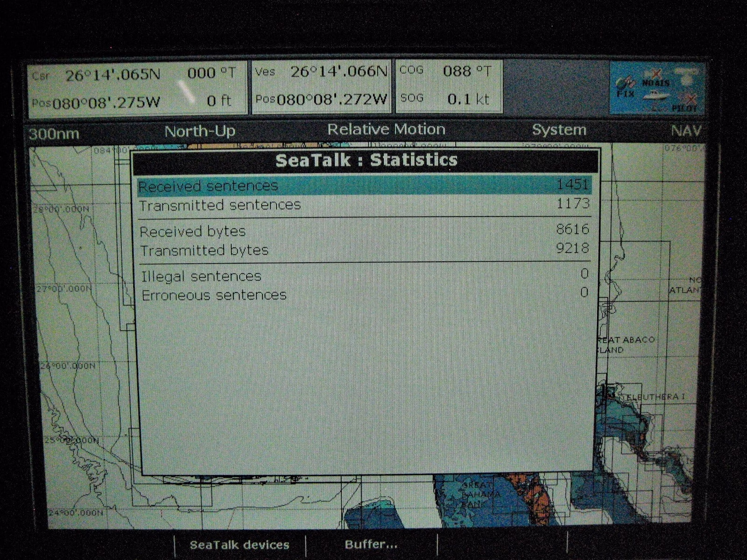Screen dimensions: 747x560
Task: Tap the COG and SOG data box
Action: coord(449,85)
